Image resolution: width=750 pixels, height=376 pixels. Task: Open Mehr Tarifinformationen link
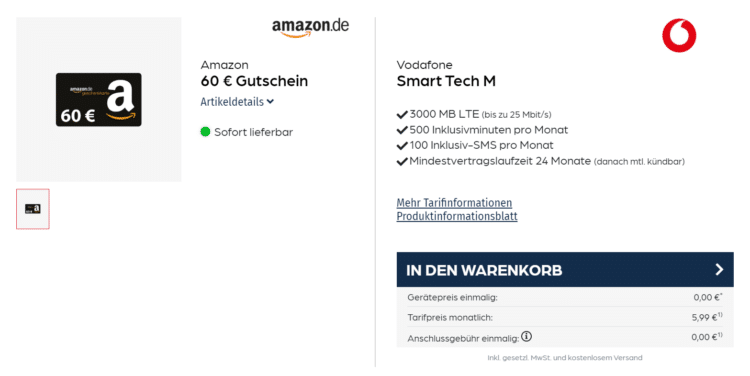pyautogui.click(x=454, y=202)
